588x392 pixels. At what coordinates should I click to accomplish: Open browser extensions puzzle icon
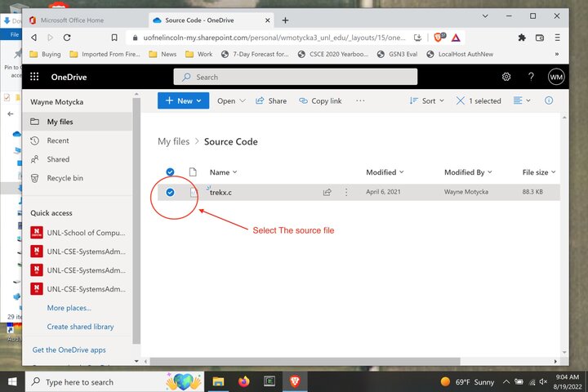[522, 38]
